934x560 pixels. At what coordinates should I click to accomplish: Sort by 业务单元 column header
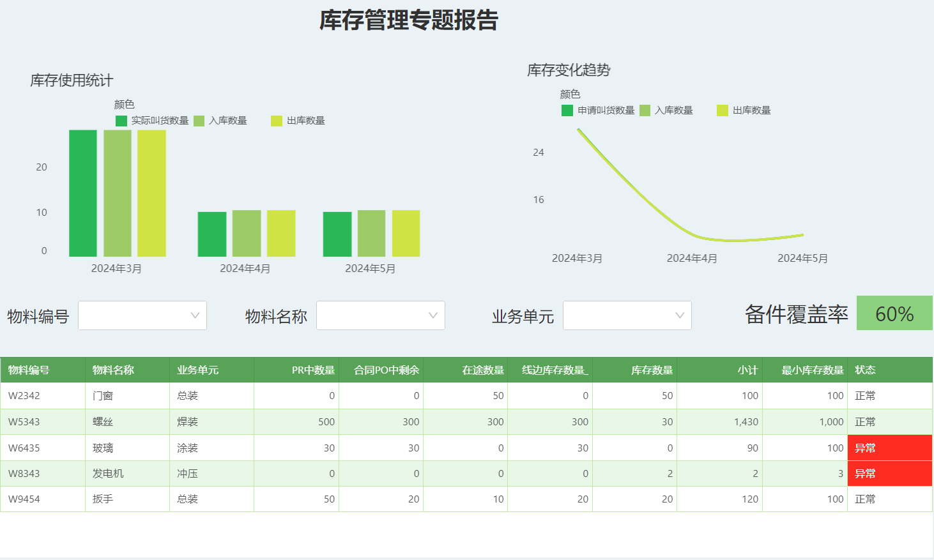pyautogui.click(x=211, y=370)
